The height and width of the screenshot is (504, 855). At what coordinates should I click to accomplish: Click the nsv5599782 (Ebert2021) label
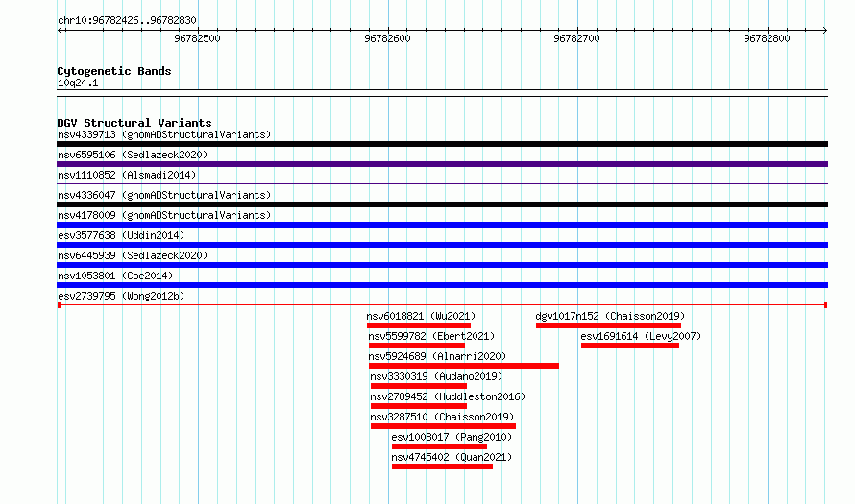431,336
